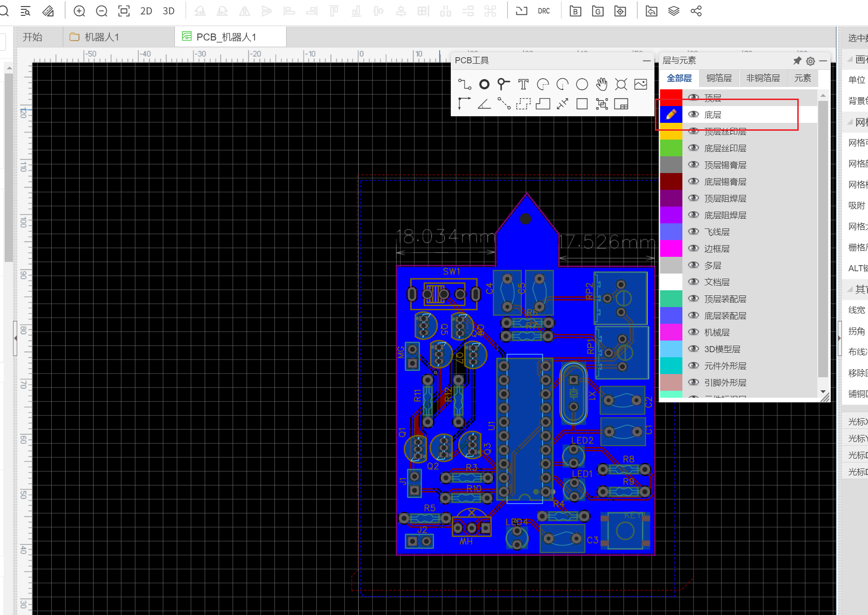This screenshot has height=615, width=868.
Task: Collapse the 网格 section triangle
Action: [x=850, y=122]
